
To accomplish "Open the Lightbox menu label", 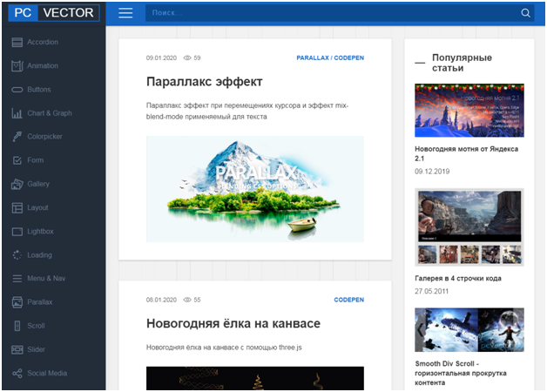I will [x=40, y=232].
